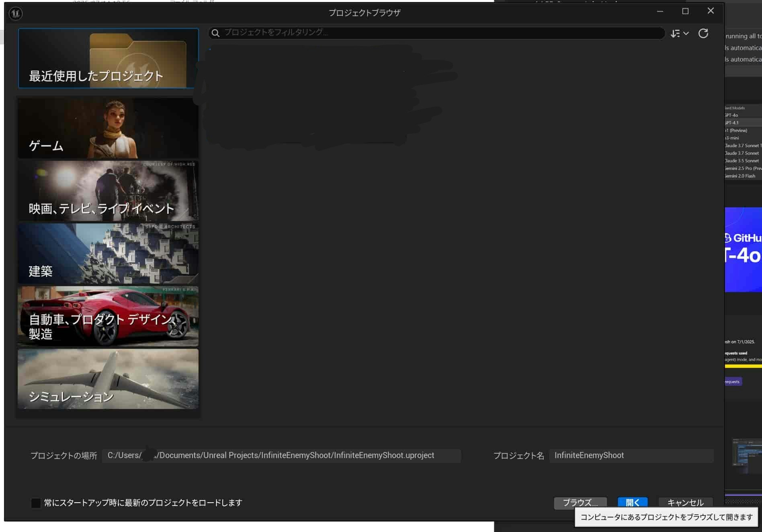Image resolution: width=762 pixels, height=532 pixels.
Task: Maximize the プロジェクトブラウザ window
Action: coord(685,12)
